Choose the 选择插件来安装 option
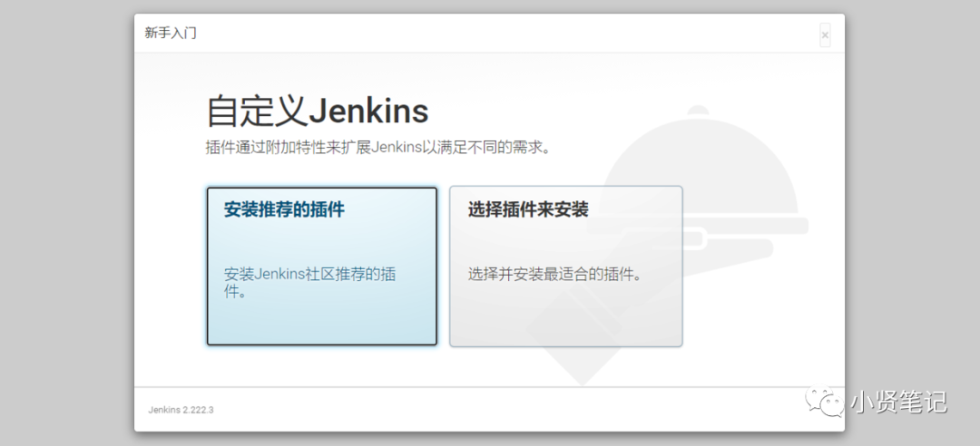Image resolution: width=980 pixels, height=446 pixels. [x=565, y=267]
